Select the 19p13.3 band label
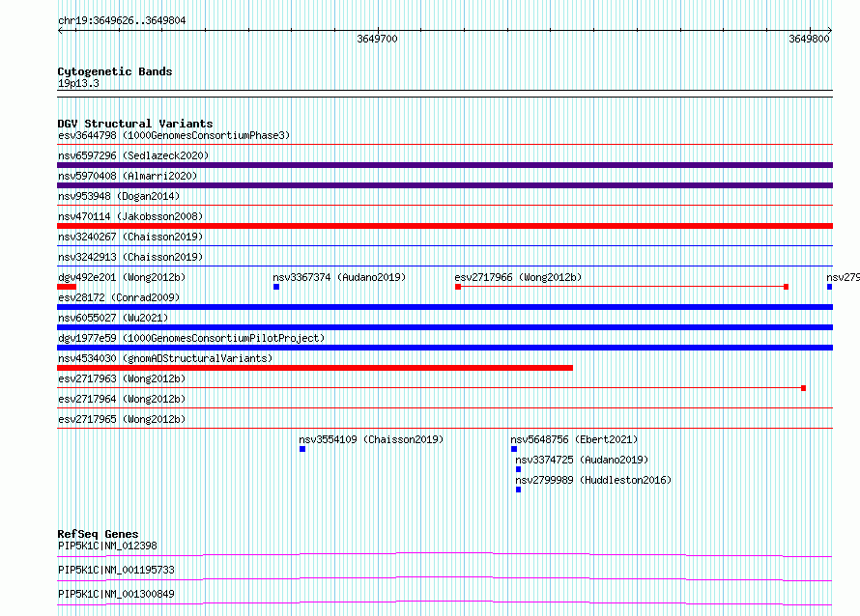The image size is (860, 616). tap(78, 83)
